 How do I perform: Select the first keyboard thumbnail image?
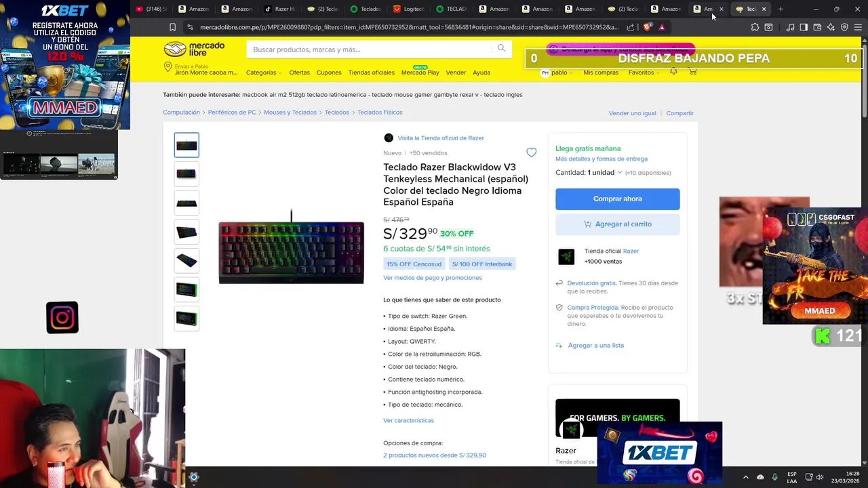186,145
